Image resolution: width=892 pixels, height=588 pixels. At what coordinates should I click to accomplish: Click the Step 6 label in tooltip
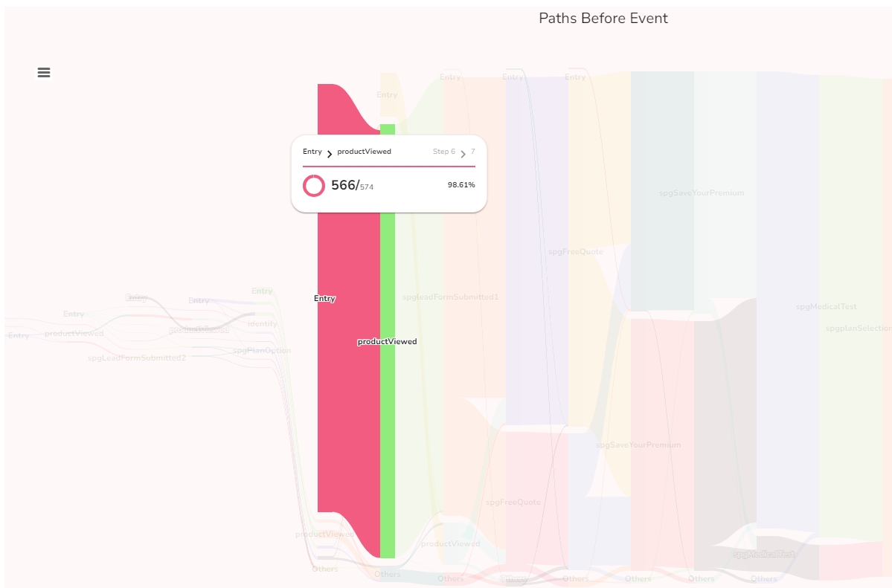click(x=444, y=152)
